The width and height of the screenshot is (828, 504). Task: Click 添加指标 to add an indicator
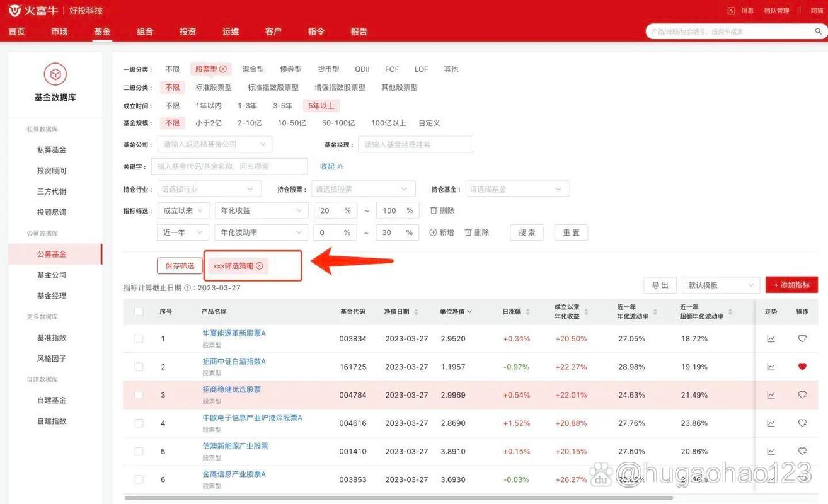point(791,285)
